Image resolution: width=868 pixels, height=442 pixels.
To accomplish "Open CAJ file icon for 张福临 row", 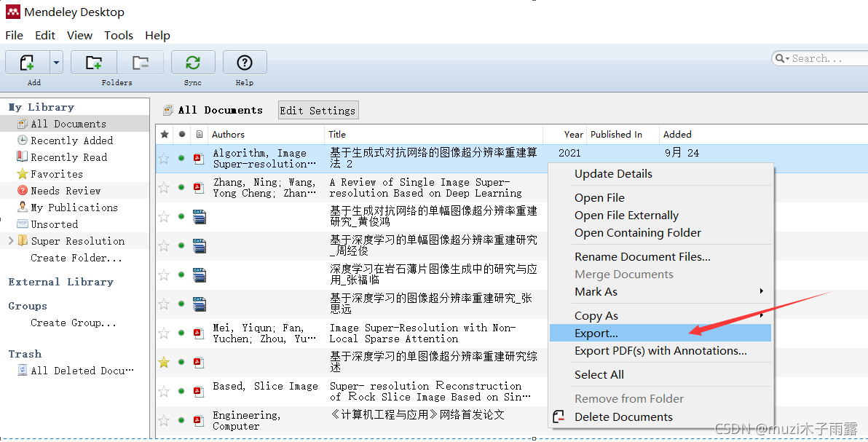I will pos(200,275).
